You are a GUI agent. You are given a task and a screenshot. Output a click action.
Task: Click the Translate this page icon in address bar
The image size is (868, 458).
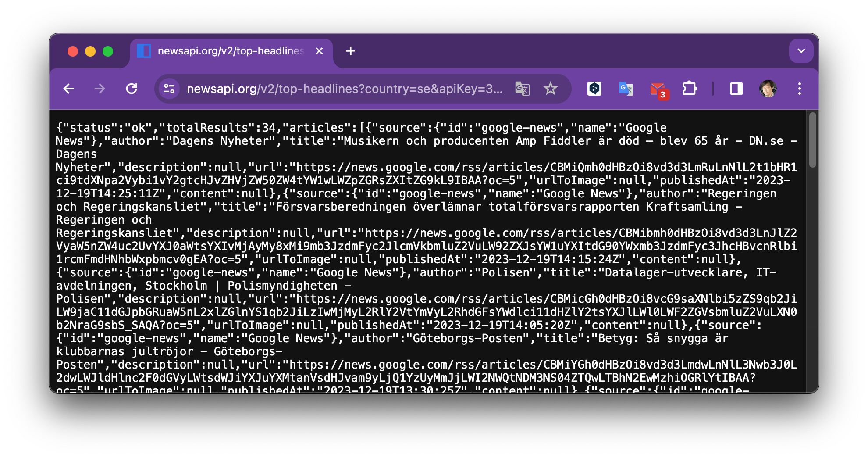[522, 89]
